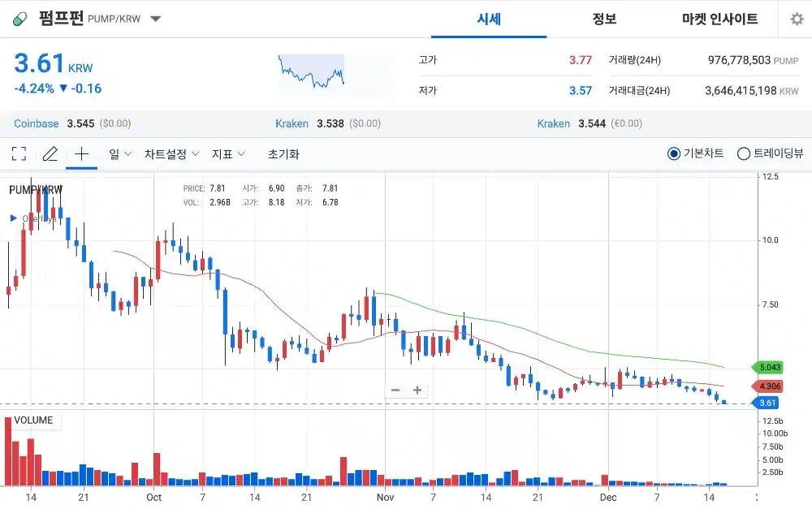This screenshot has height=509, width=812.
Task: Select the drawing pencil tool
Action: [49, 153]
